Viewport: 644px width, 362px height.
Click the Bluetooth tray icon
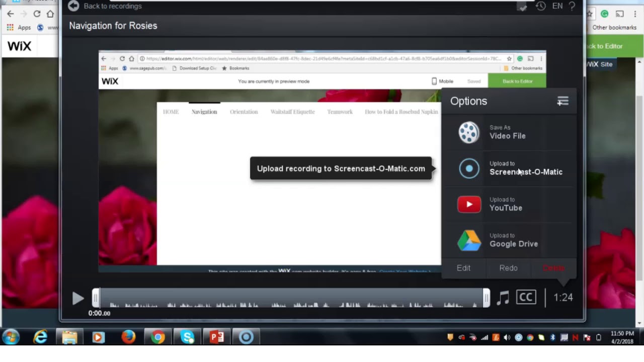tap(552, 338)
